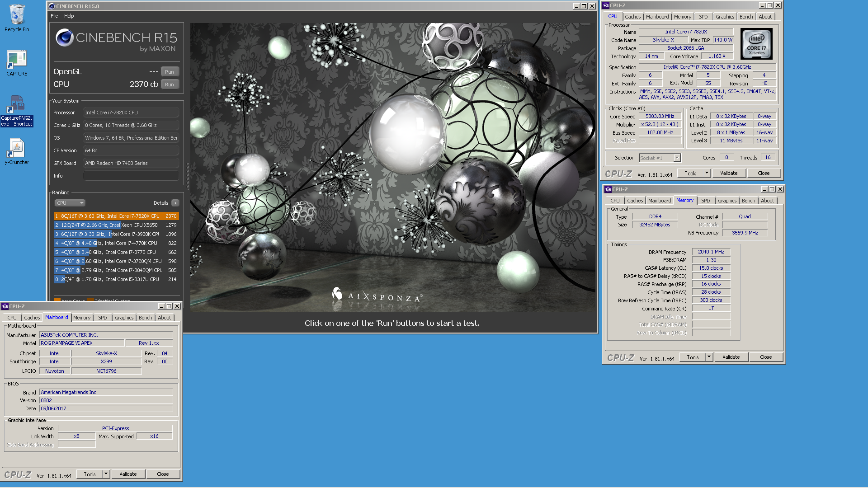Click Validate in CPU-Z mainboard window
868x488 pixels.
[x=128, y=474]
